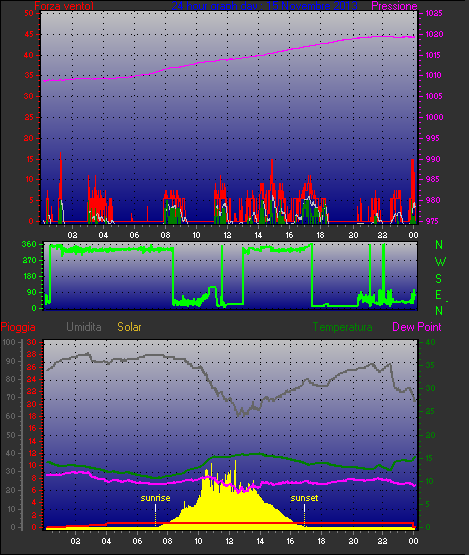Select the red "Pioggia" legend label
Image resolution: width=469 pixels, height=555 pixels.
[18, 327]
